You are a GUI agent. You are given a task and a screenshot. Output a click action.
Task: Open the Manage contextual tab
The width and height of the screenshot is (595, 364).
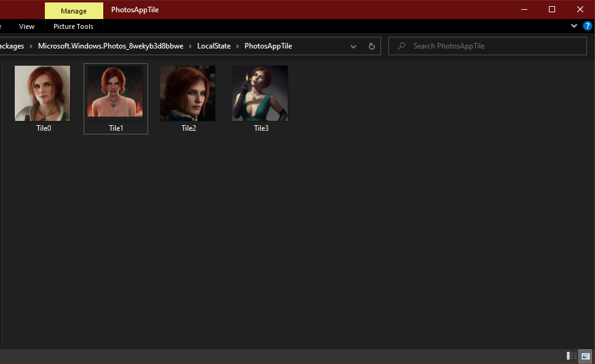tap(74, 11)
